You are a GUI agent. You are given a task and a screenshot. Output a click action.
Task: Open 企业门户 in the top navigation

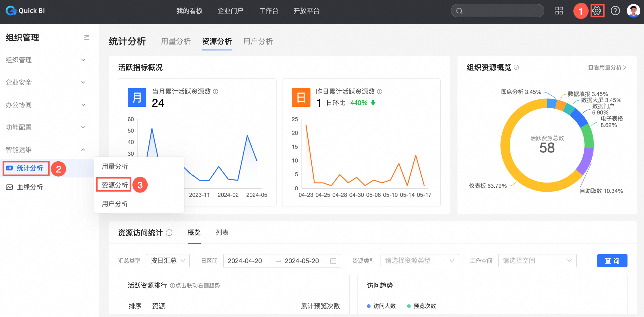click(230, 11)
